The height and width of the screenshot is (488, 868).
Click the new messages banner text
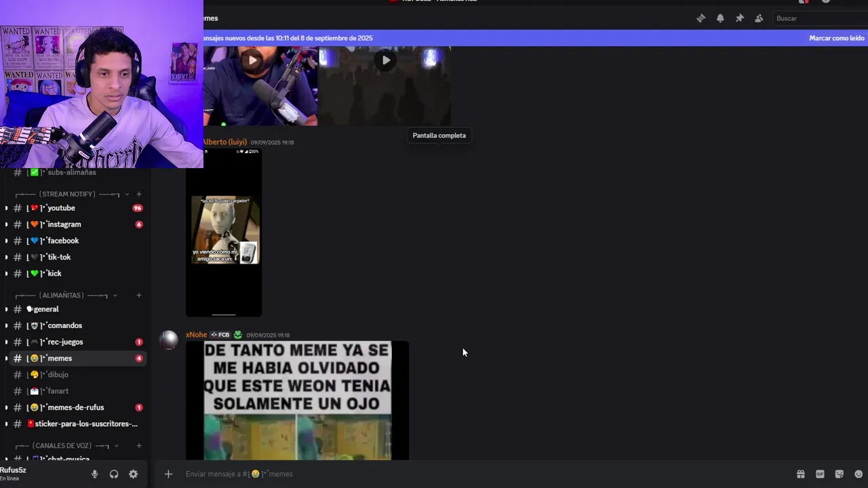288,38
